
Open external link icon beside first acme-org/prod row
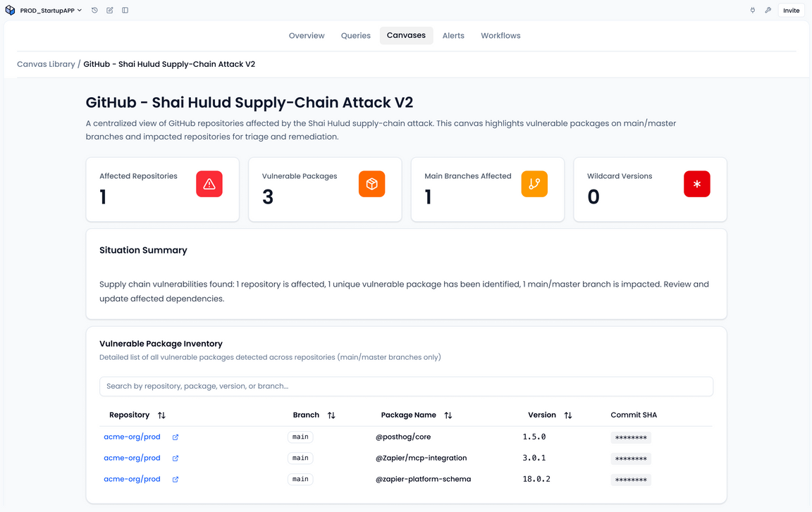[174, 437]
